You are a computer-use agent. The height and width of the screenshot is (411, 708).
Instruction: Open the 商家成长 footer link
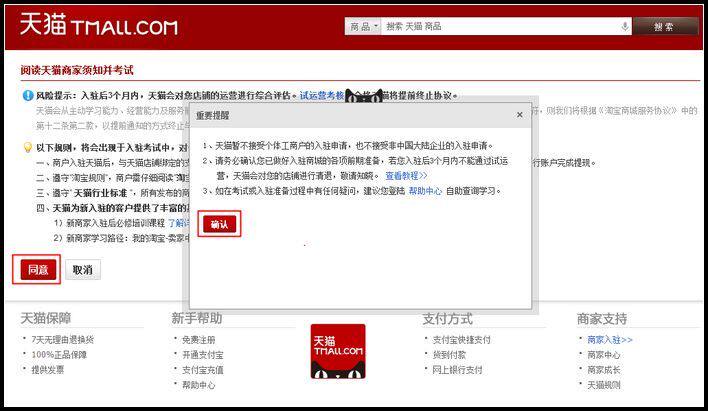pyautogui.click(x=604, y=370)
